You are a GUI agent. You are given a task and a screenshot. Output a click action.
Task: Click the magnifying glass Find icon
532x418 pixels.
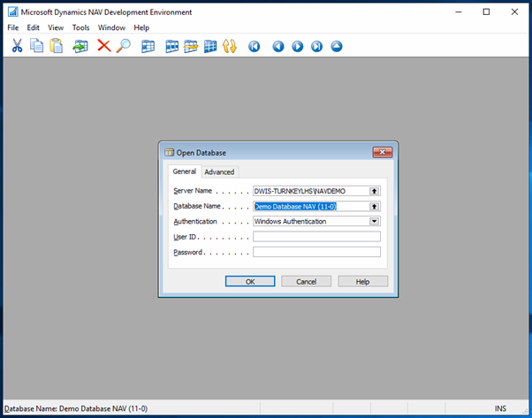[x=124, y=46]
